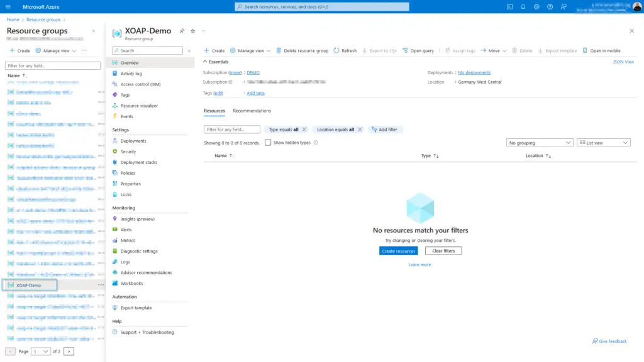The image size is (644, 362).
Task: Click the Workbooks icon
Action: [115, 283]
